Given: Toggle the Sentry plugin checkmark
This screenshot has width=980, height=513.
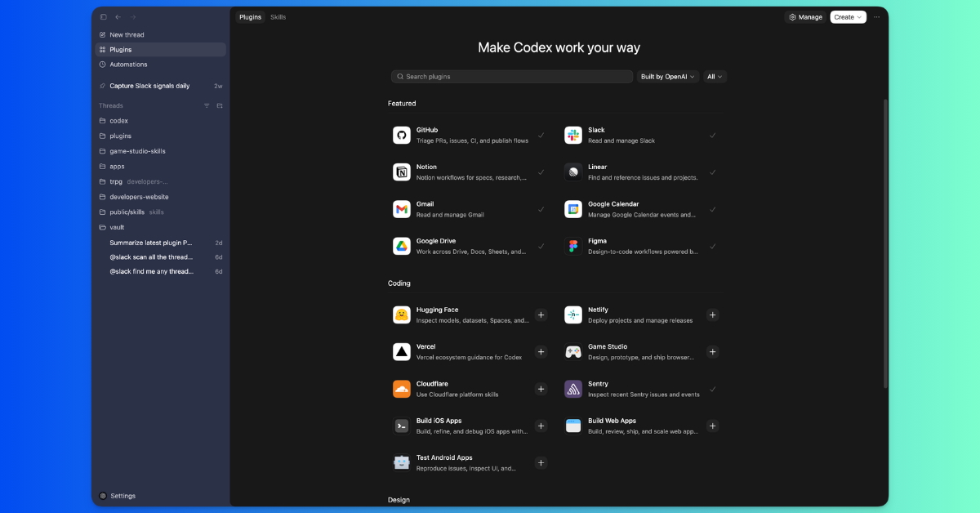Looking at the screenshot, I should pyautogui.click(x=713, y=389).
